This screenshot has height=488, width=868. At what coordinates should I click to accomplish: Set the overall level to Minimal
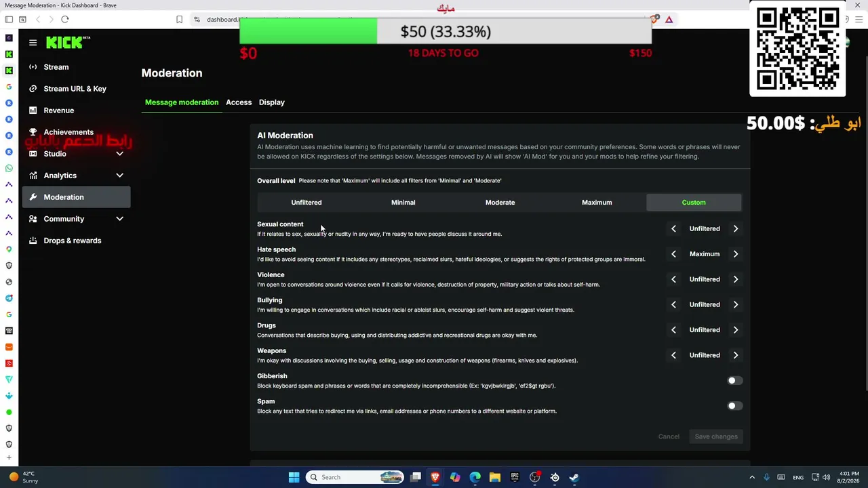tap(403, 203)
